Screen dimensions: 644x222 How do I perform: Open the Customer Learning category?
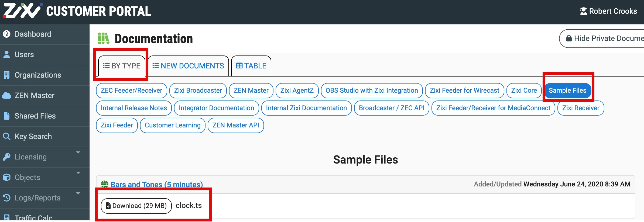coord(173,125)
